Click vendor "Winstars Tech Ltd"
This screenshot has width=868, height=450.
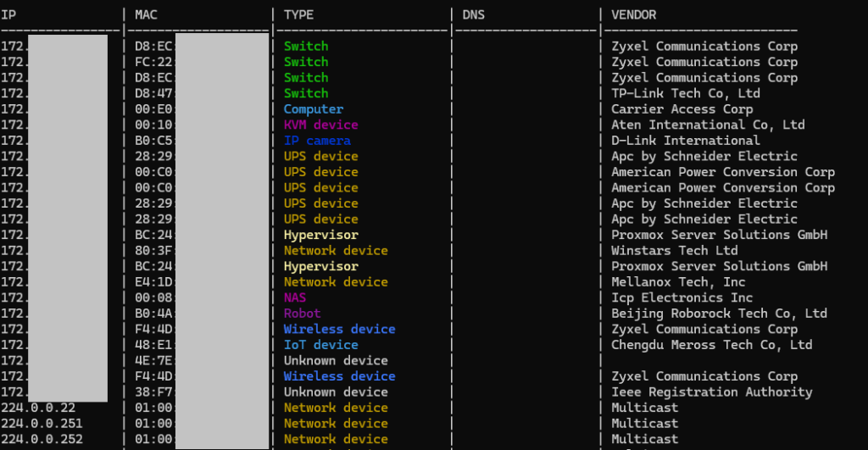[x=674, y=251]
